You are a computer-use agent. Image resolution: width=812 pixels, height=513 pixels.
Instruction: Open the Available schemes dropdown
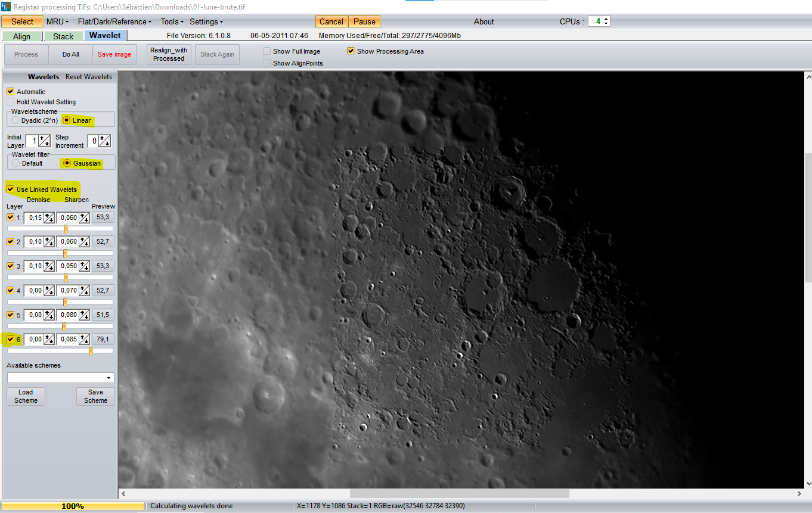click(x=109, y=378)
